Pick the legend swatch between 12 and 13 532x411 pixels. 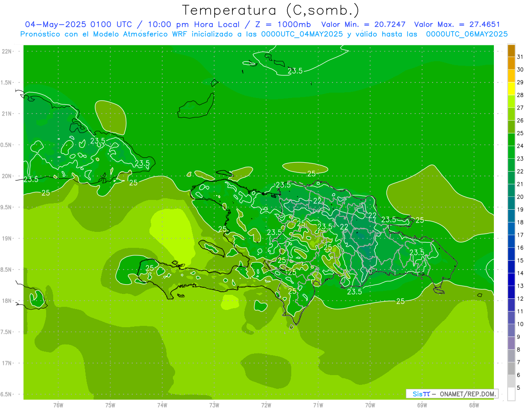click(511, 292)
